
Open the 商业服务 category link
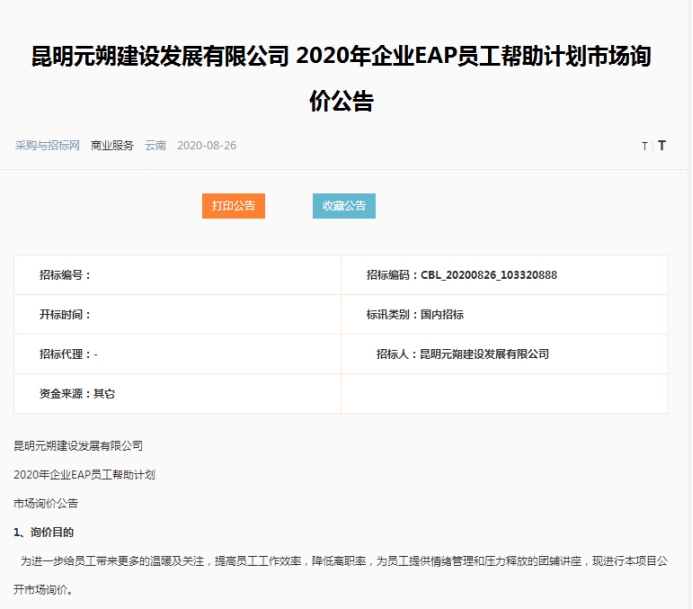(x=112, y=145)
